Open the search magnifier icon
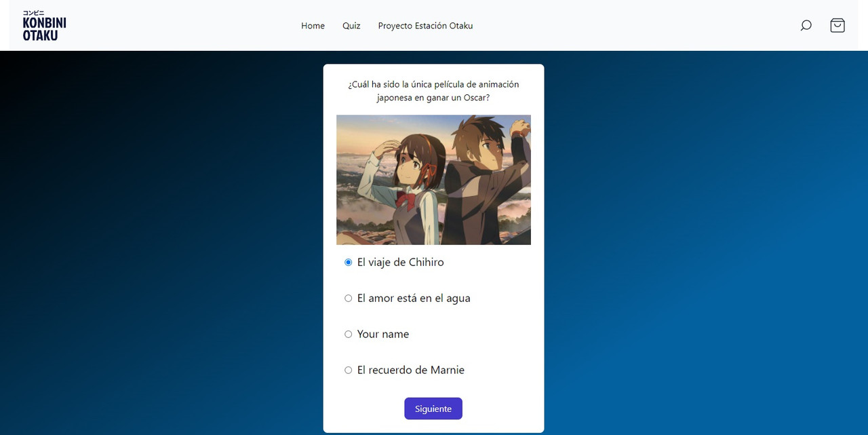This screenshot has height=435, width=868. tap(806, 26)
